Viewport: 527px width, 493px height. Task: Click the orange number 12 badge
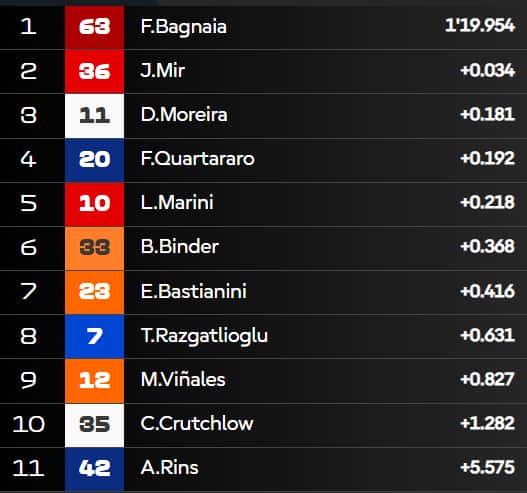point(94,380)
